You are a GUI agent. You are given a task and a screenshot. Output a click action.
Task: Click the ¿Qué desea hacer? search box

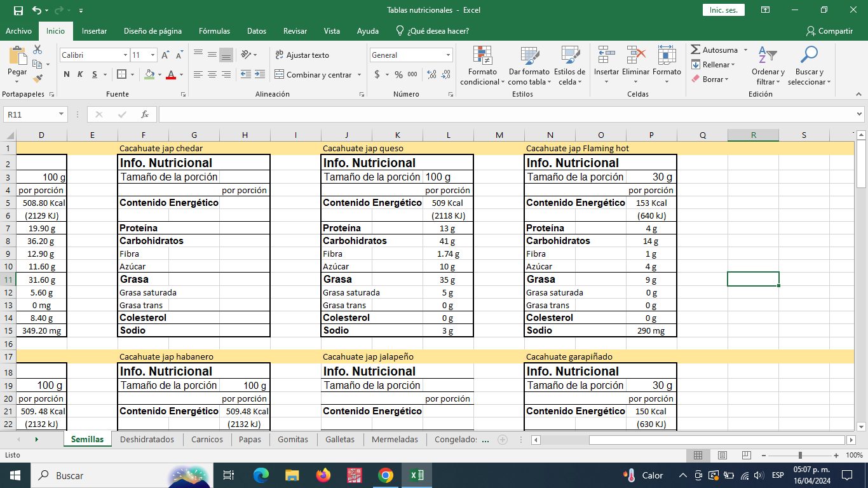[x=432, y=30]
